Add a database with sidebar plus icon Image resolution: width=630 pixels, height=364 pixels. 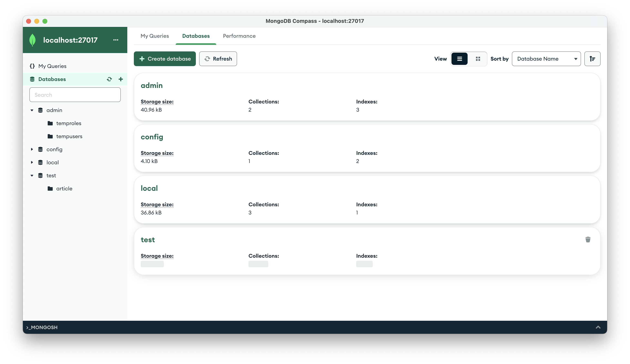pyautogui.click(x=121, y=79)
